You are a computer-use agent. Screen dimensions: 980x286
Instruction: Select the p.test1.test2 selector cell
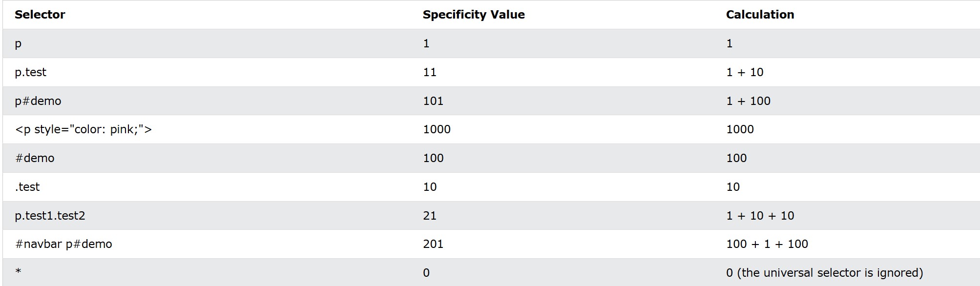tap(50, 216)
